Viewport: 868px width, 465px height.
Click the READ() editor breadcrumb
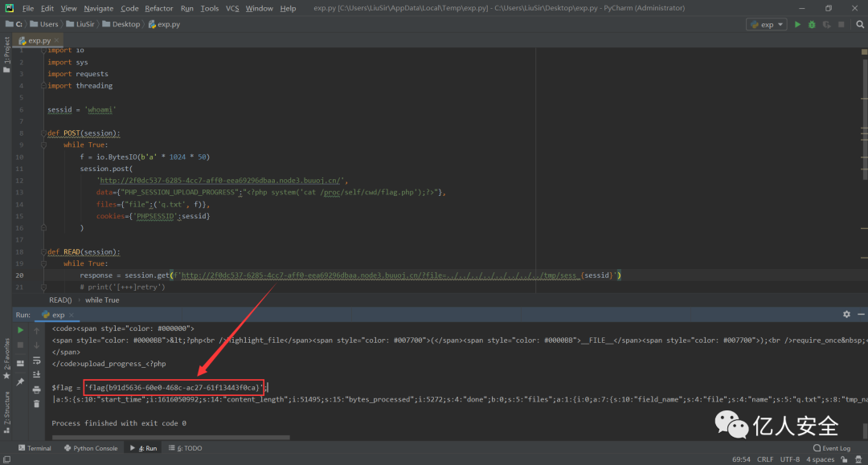[x=60, y=300]
